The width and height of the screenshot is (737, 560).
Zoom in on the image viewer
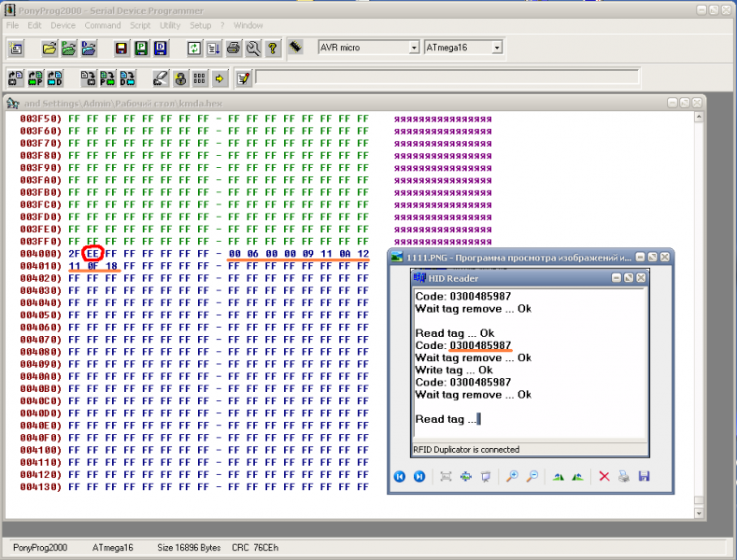(x=511, y=477)
